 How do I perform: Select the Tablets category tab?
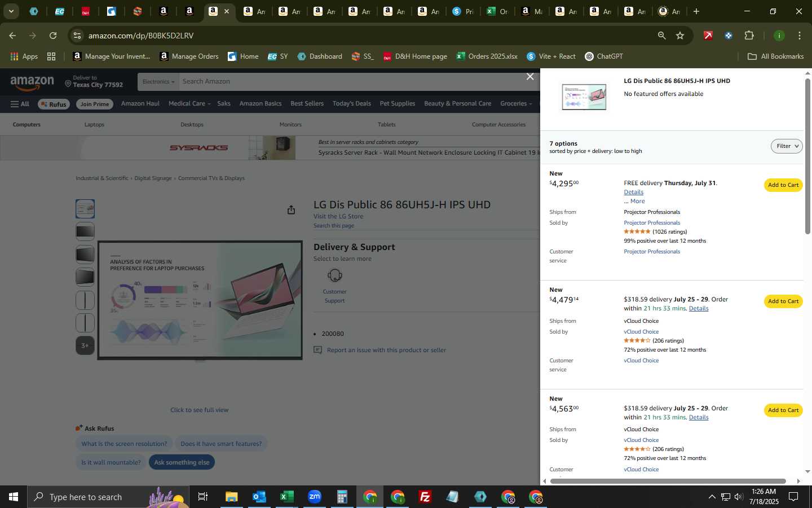(386, 125)
